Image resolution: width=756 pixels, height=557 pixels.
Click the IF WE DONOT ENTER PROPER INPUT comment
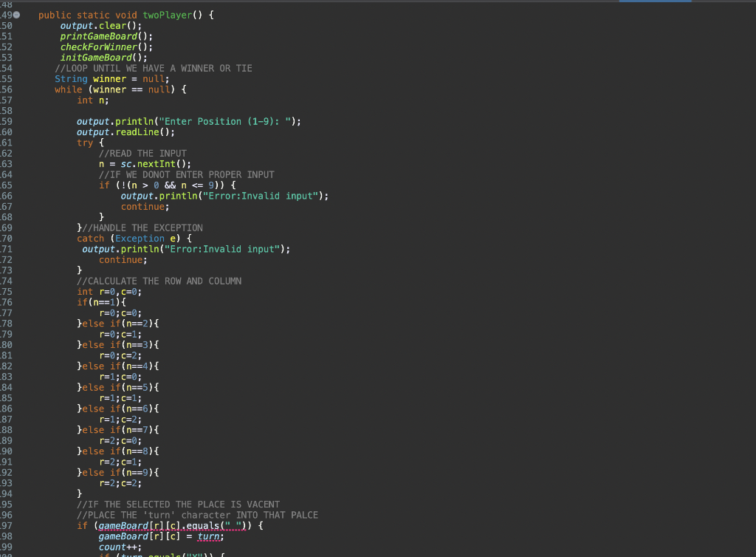187,174
